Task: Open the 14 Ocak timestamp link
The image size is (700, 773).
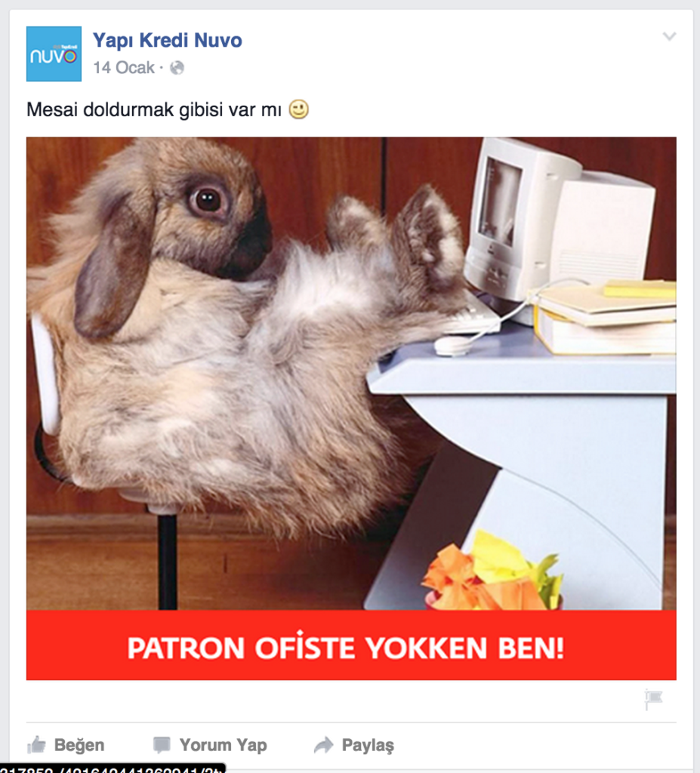Action: point(124,67)
